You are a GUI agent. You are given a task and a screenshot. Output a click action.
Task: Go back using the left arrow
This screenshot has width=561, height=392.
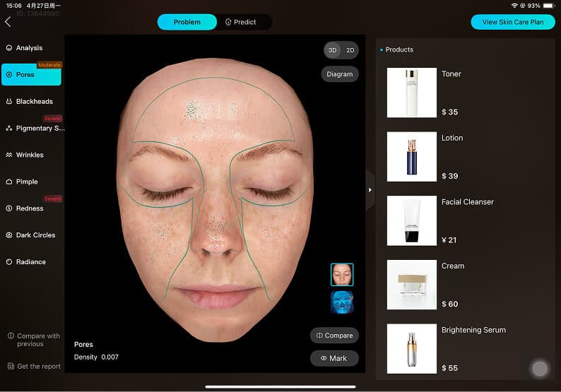pyautogui.click(x=8, y=22)
